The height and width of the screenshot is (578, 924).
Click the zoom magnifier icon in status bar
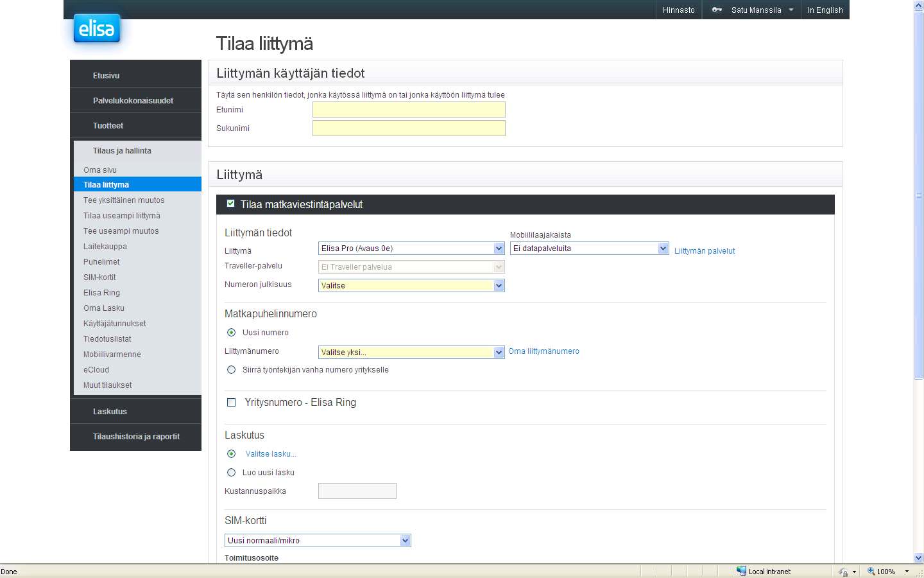[871, 571]
